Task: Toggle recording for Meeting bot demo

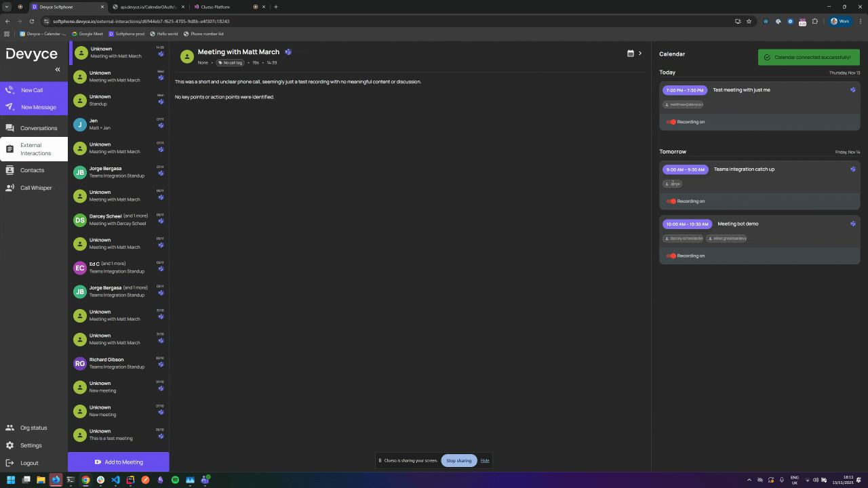Action: [671, 256]
